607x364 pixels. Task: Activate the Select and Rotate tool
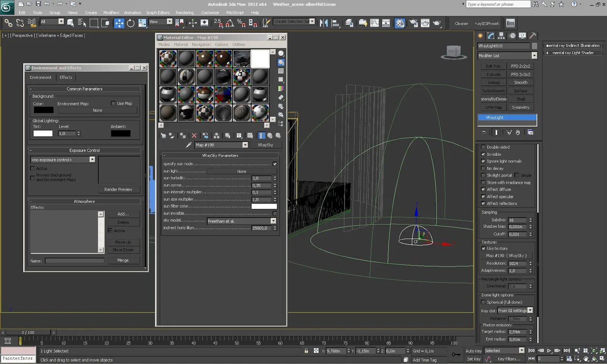click(x=131, y=24)
